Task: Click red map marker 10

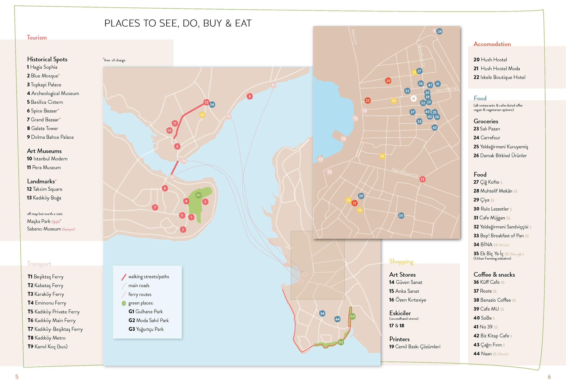Action: [x=169, y=131]
